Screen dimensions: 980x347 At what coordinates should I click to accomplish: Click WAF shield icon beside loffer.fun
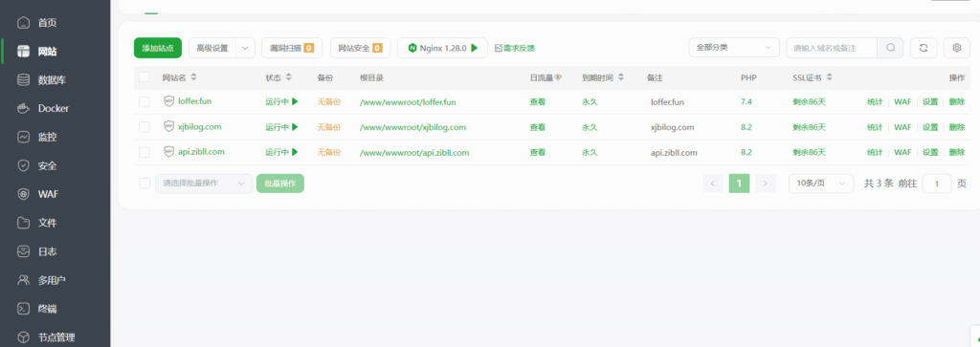pyautogui.click(x=168, y=101)
